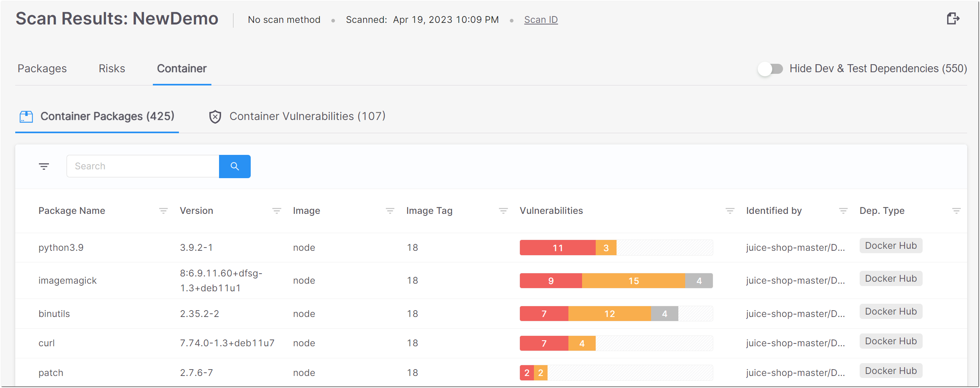Click the Docker Hub badge for curl

[891, 341]
